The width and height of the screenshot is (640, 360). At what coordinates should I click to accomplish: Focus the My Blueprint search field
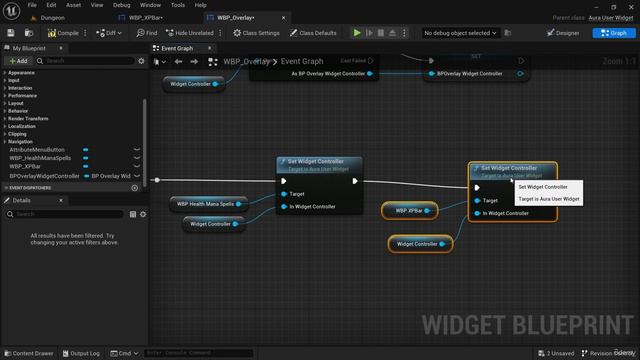click(x=85, y=61)
